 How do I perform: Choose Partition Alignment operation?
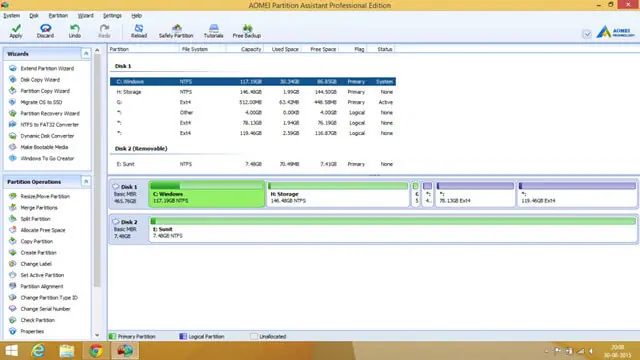tap(42, 287)
